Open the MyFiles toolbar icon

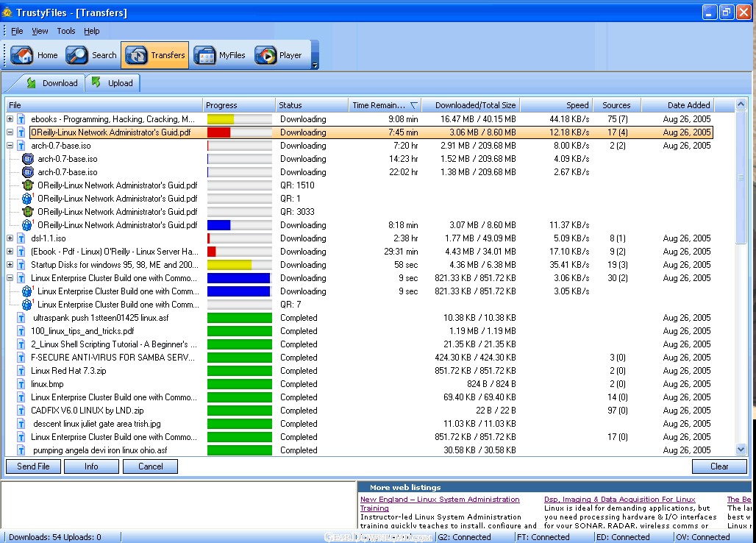[x=205, y=55]
